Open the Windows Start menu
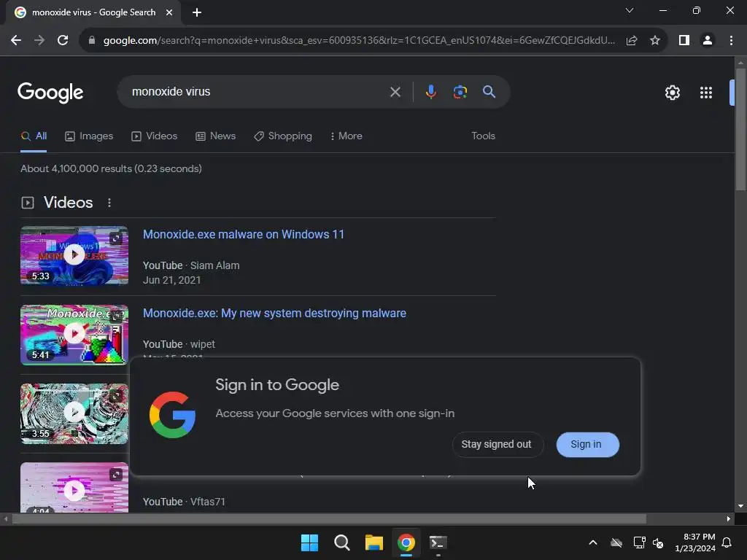Screen dimensions: 747x560 coord(309,542)
